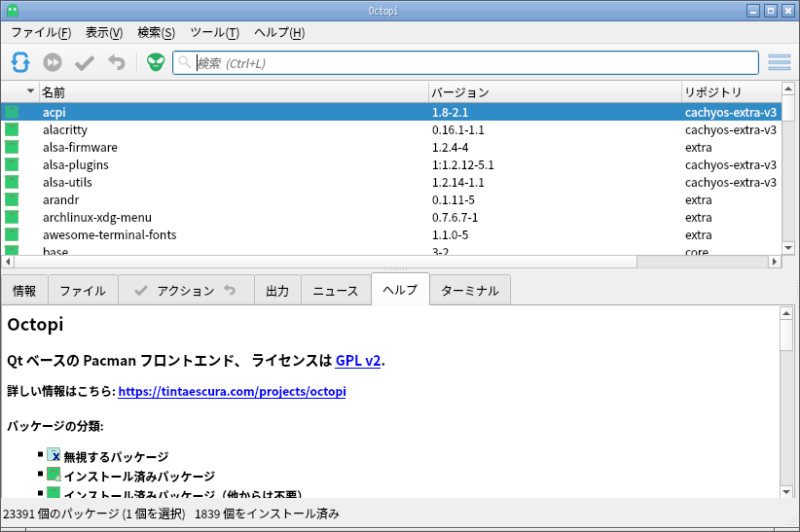800x532 pixels.
Task: Select the alsa-utils package name
Action: [67, 182]
